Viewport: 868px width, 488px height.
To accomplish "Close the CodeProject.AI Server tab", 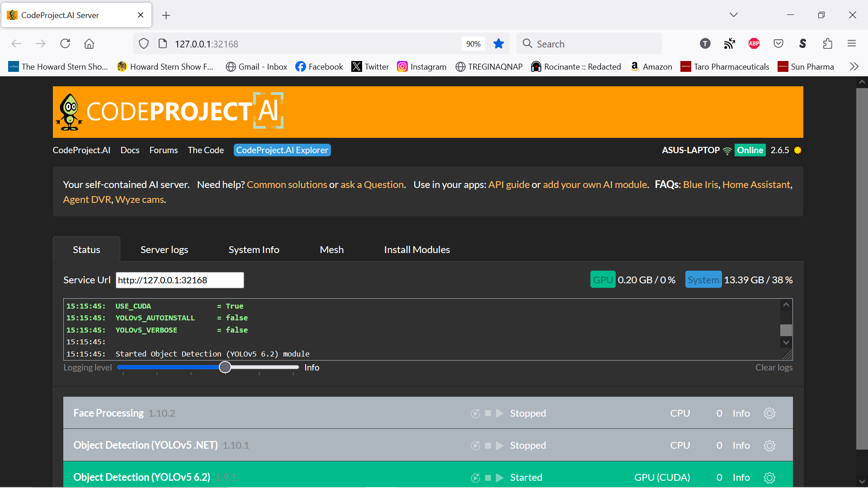I will click(x=141, y=15).
